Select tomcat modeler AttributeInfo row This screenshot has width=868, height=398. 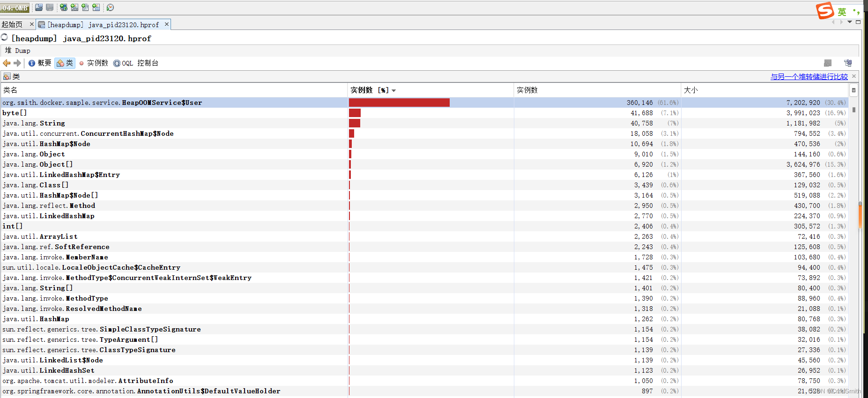[x=424, y=381]
